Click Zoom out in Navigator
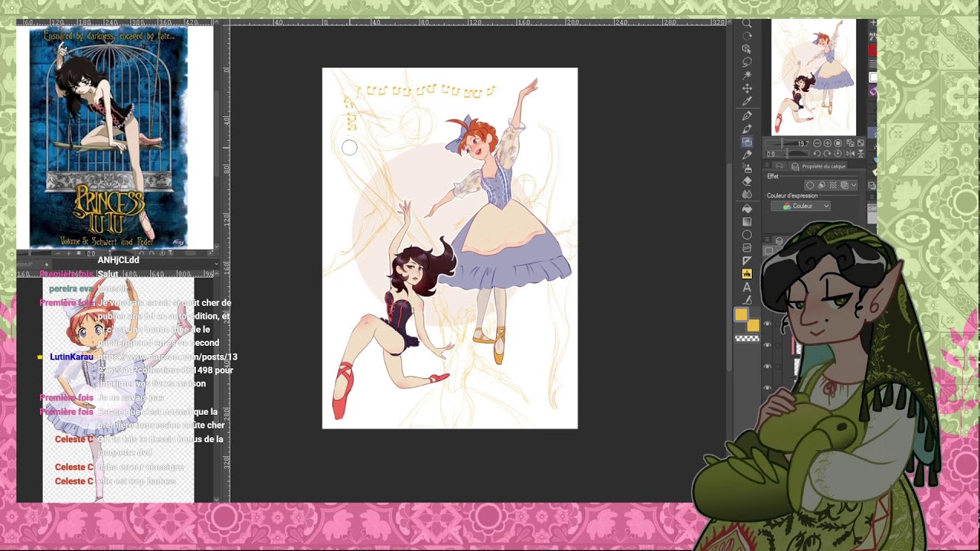The width and height of the screenshot is (980, 551). click(x=817, y=143)
